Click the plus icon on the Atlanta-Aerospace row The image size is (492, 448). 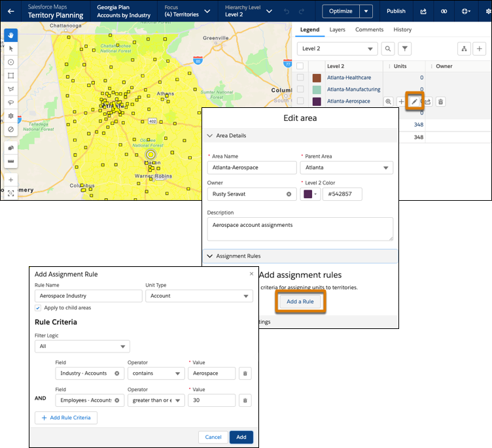coord(401,101)
